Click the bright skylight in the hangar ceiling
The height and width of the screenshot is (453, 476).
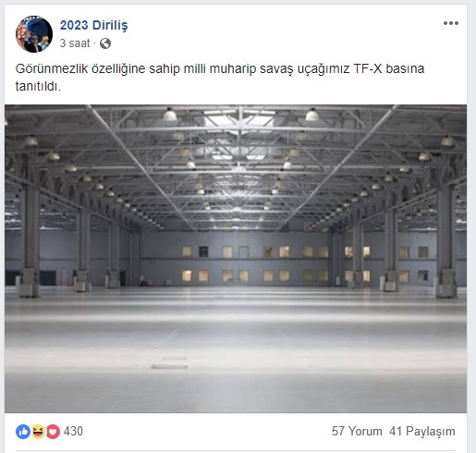click(239, 117)
